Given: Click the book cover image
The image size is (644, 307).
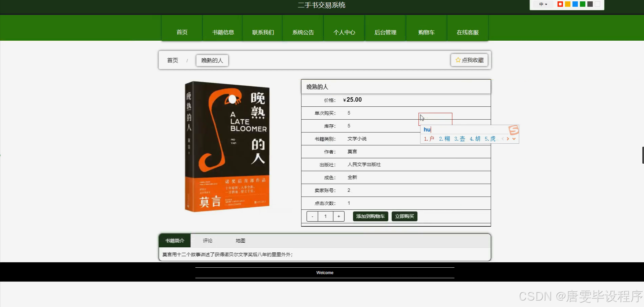Looking at the screenshot, I should [227, 146].
